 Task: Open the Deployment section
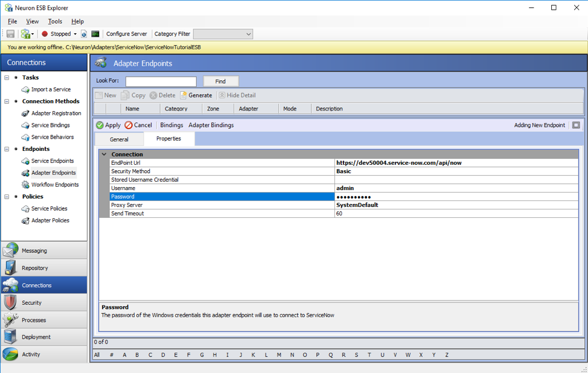coord(44,337)
